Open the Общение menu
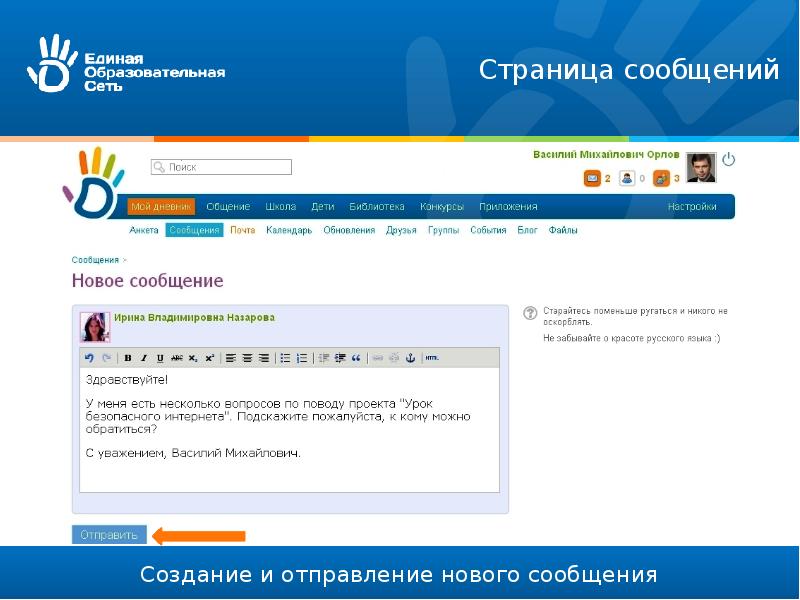This screenshot has width=800, height=600. click(228, 207)
